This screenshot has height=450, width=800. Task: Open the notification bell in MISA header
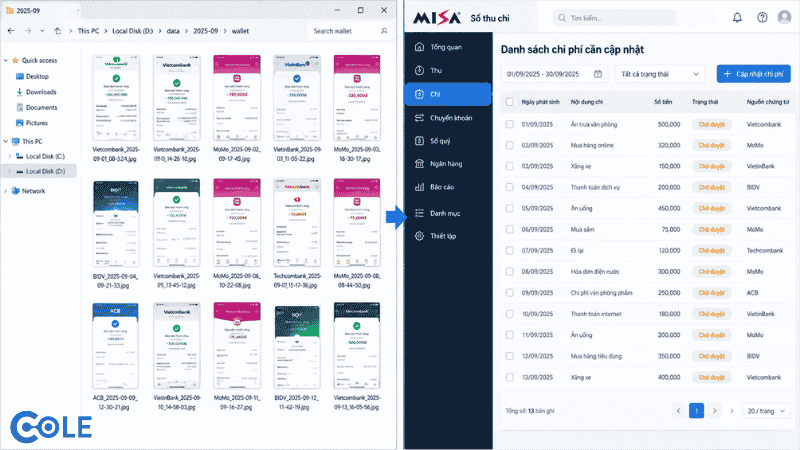(x=737, y=18)
